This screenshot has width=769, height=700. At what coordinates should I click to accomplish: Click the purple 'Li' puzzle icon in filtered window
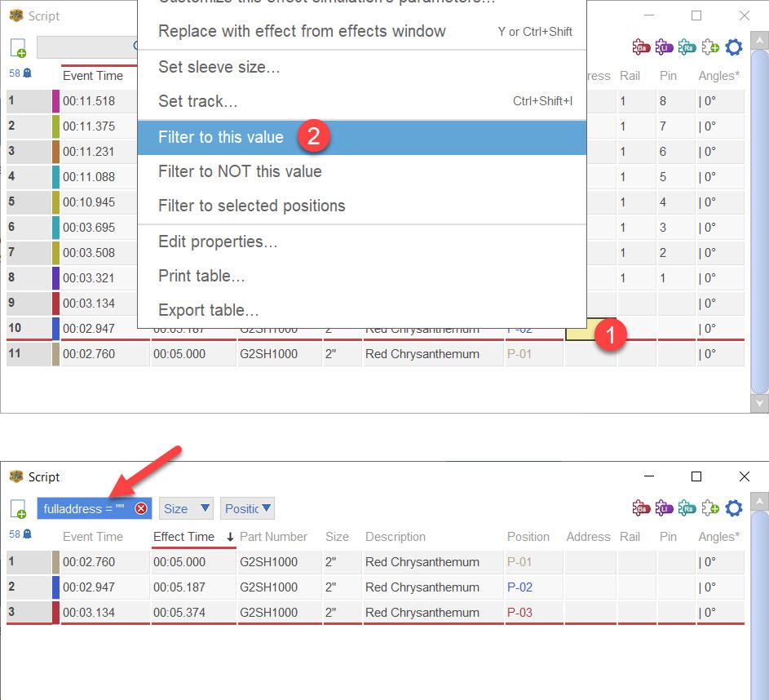pyautogui.click(x=664, y=508)
